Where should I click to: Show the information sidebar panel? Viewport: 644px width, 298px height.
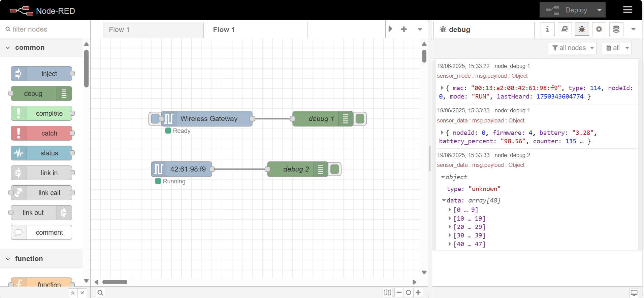click(x=548, y=29)
